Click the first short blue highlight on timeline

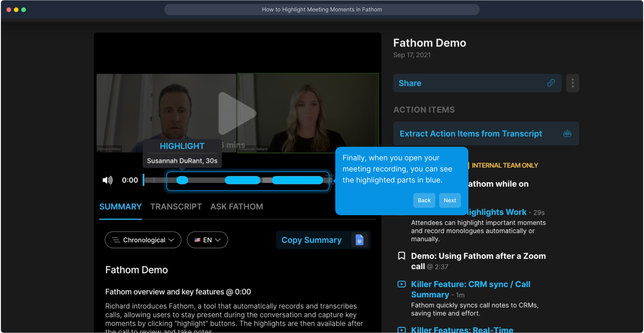click(182, 180)
